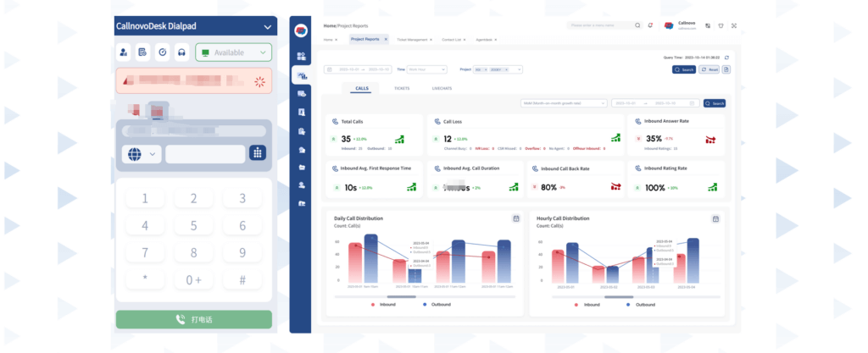Click the top Search button

tap(684, 69)
